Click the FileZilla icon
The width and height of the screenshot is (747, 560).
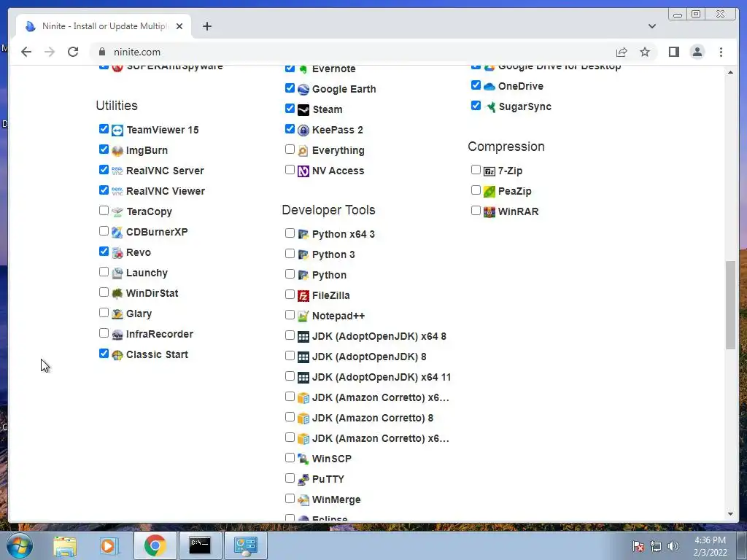coord(303,296)
